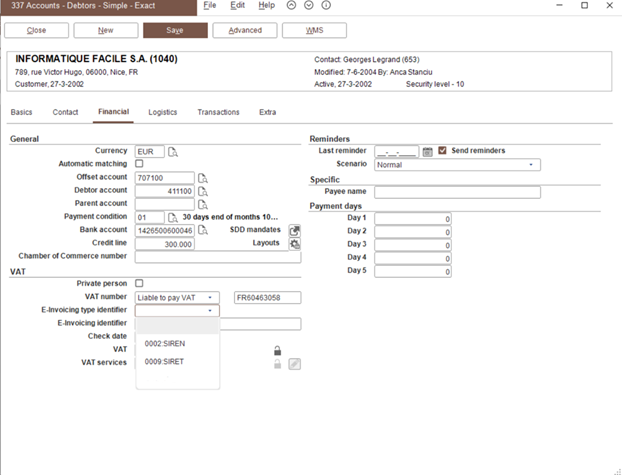Open Debtor account lookup icon
Image resolution: width=622 pixels, height=475 pixels.
coord(203,191)
